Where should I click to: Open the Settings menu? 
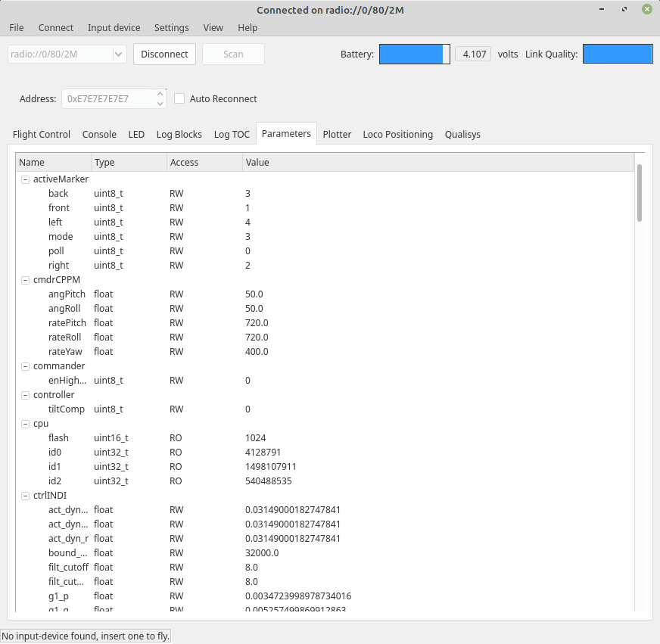coord(171,27)
